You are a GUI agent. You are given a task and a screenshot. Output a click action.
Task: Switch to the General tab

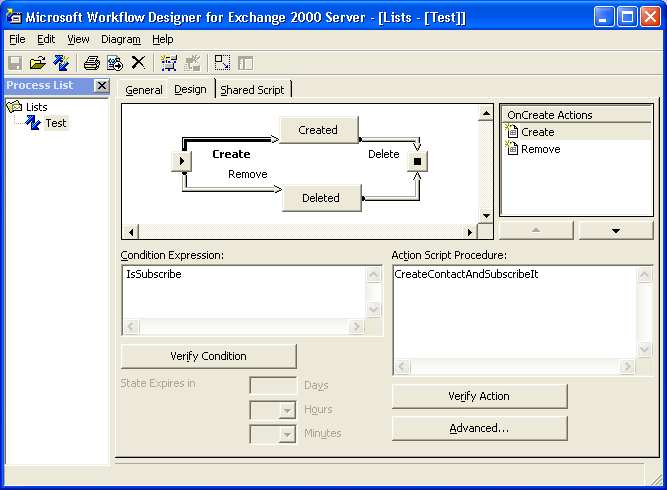click(144, 90)
